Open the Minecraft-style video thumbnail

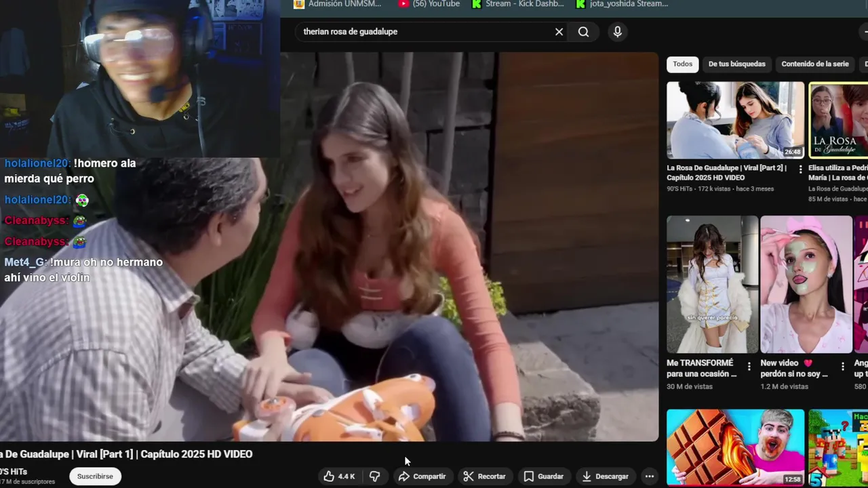[x=838, y=447]
